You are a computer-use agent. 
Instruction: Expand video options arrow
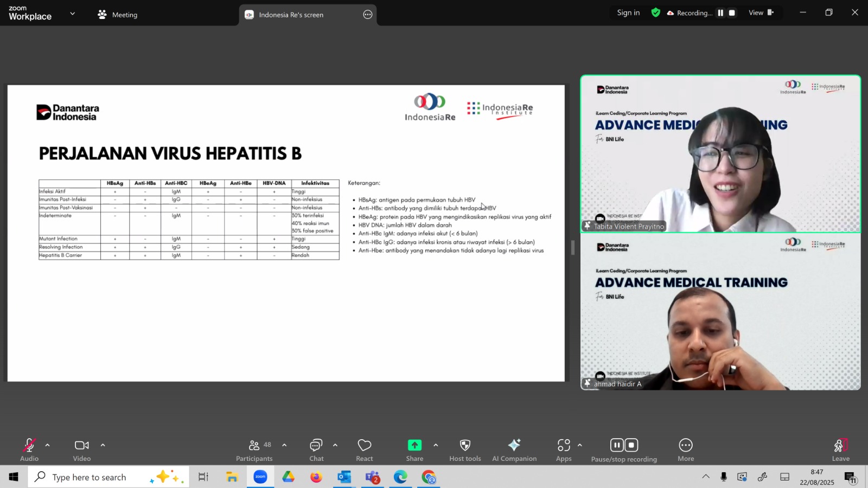coord(103,445)
